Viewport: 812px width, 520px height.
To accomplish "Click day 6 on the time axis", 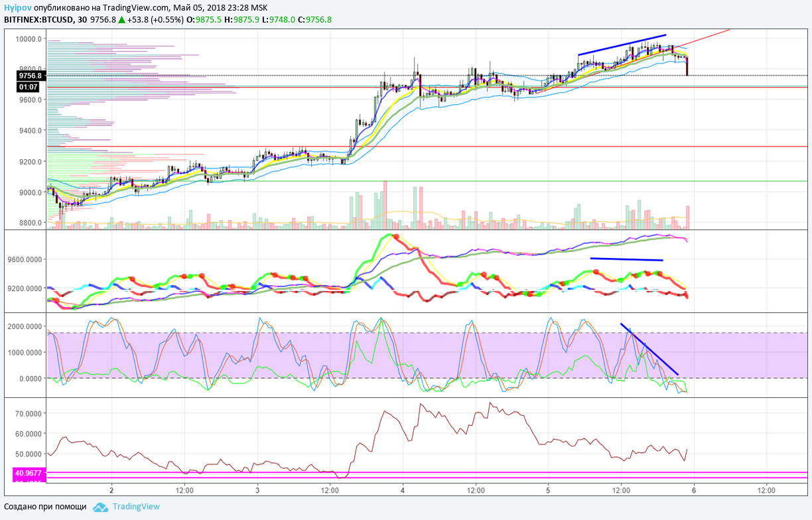I will [693, 491].
